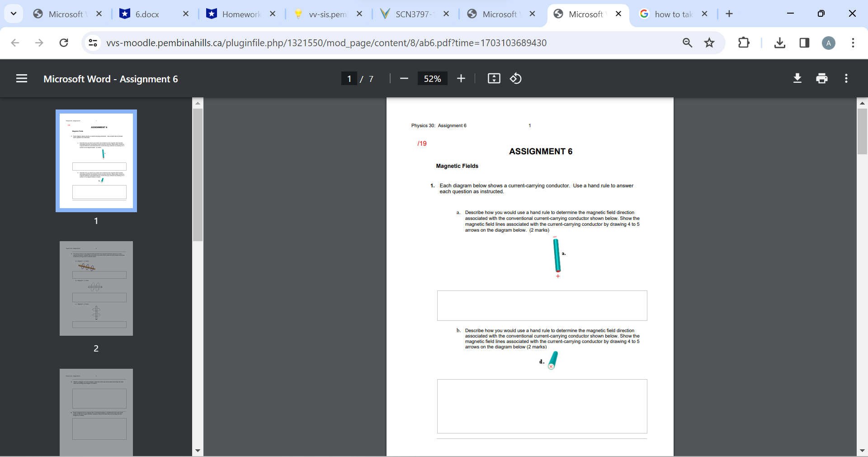Fit the page to the window

coord(494,78)
